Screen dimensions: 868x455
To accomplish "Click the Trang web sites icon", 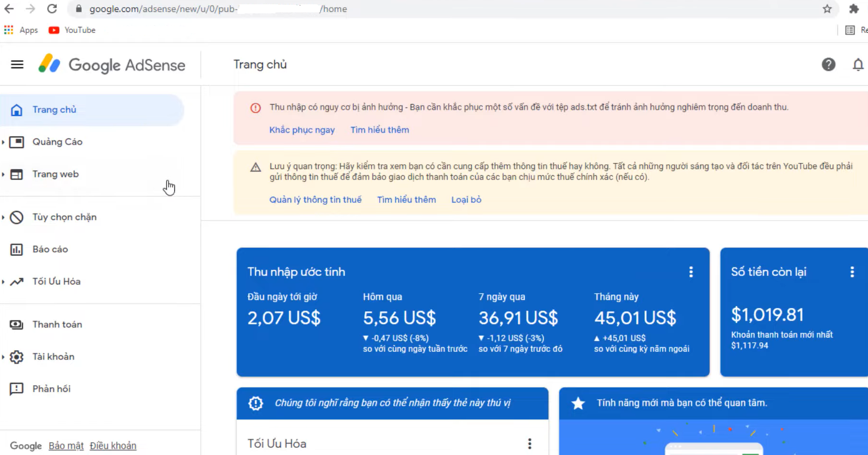I will tap(17, 174).
